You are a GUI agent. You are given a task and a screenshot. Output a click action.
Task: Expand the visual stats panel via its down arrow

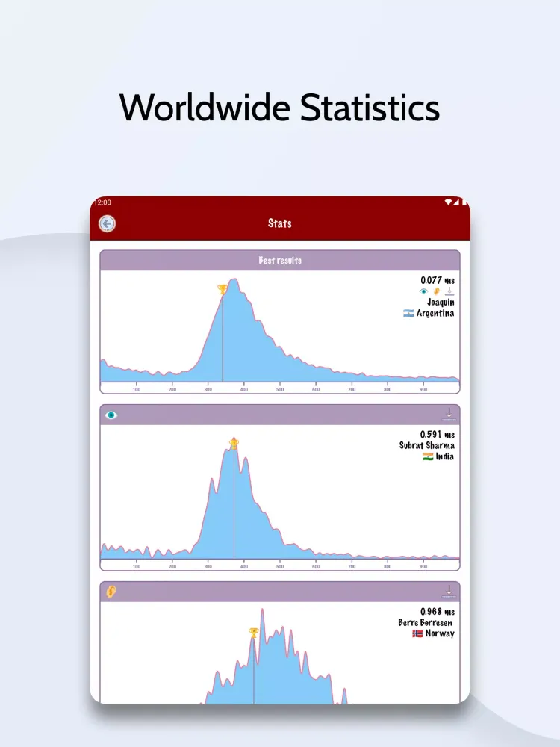click(449, 415)
